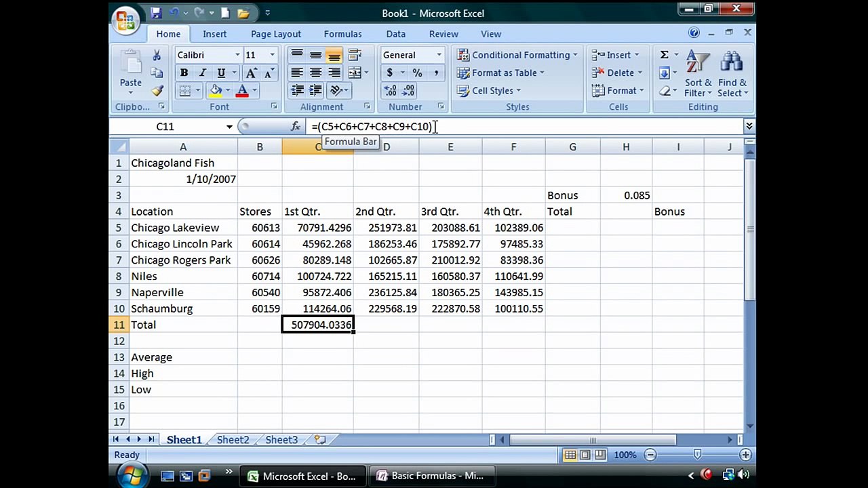868x488 pixels.
Task: Open fill color dropdown arrow
Action: click(x=227, y=91)
